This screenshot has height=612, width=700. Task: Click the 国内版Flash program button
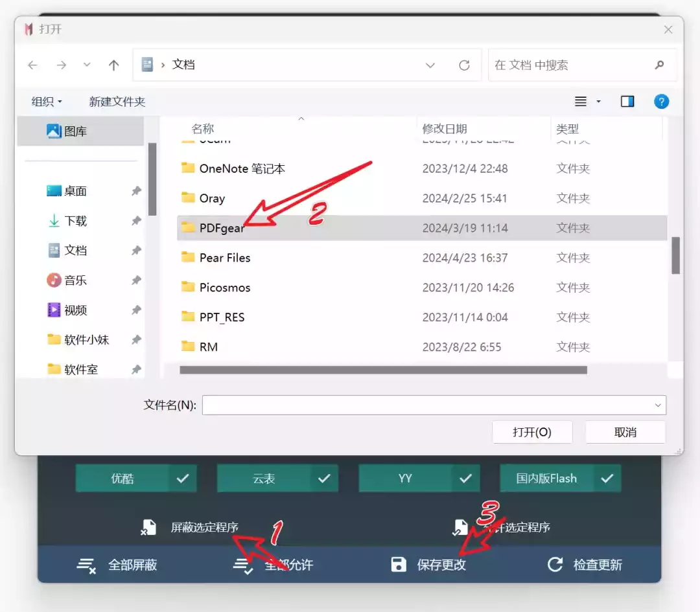pyautogui.click(x=546, y=478)
